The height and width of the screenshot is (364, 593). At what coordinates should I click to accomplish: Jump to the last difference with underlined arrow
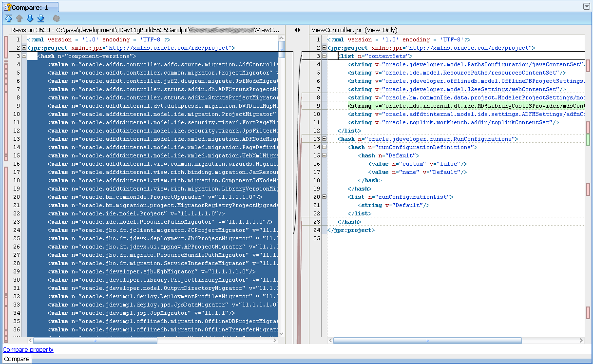point(40,18)
